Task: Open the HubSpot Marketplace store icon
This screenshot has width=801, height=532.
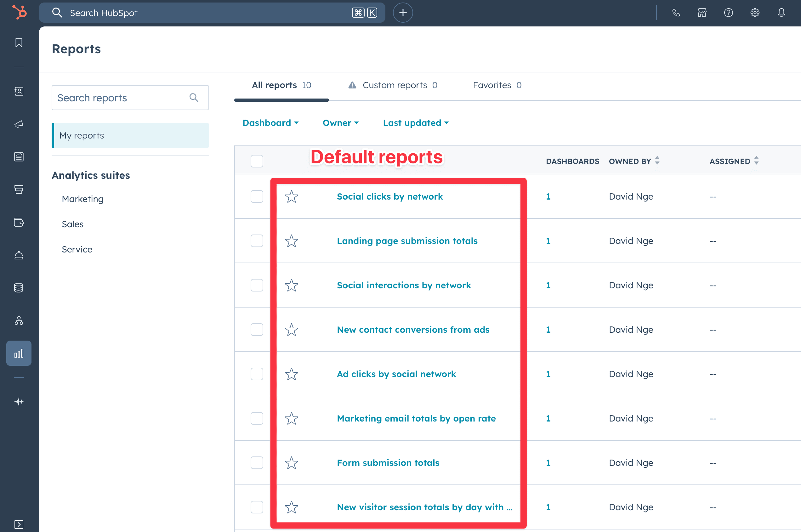Action: [x=701, y=13]
